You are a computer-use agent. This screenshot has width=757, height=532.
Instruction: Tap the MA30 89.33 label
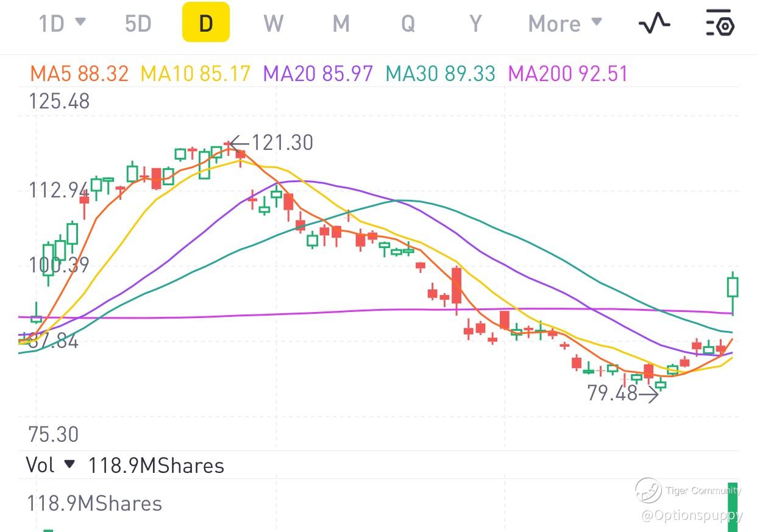pyautogui.click(x=440, y=74)
